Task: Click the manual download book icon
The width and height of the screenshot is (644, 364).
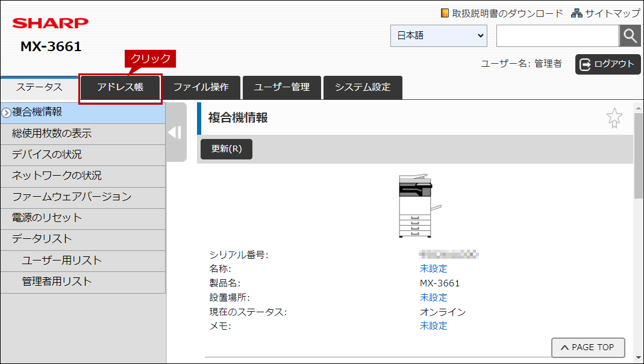Action: (x=445, y=13)
